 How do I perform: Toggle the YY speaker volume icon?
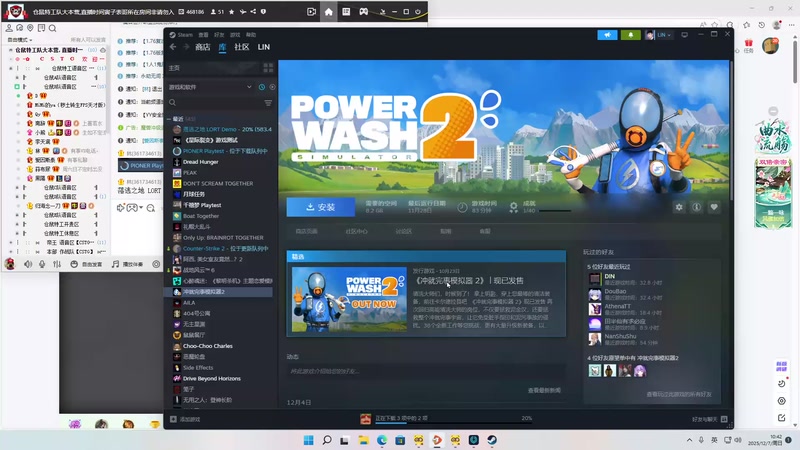[x=28, y=264]
